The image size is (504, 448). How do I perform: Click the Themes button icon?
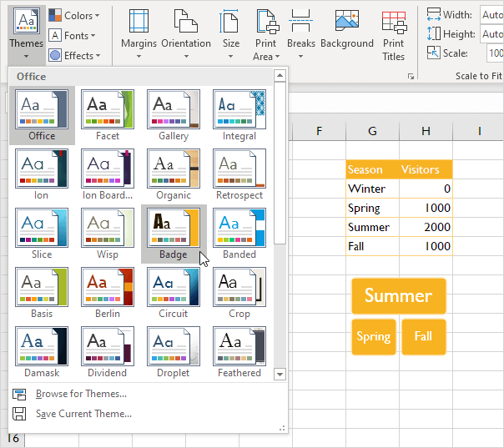click(26, 20)
